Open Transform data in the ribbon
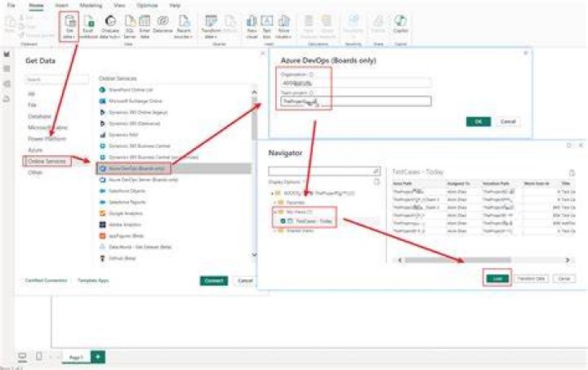The height and width of the screenshot is (370, 588). click(x=211, y=26)
